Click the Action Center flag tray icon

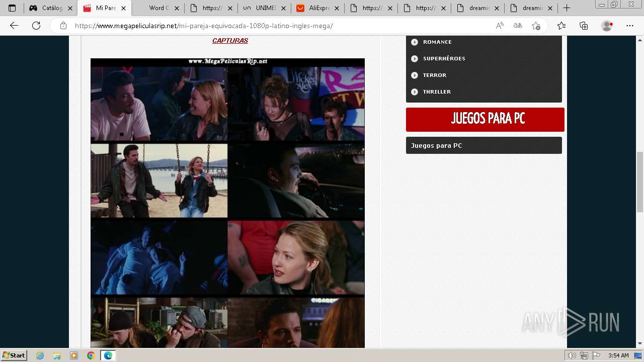[596, 355]
